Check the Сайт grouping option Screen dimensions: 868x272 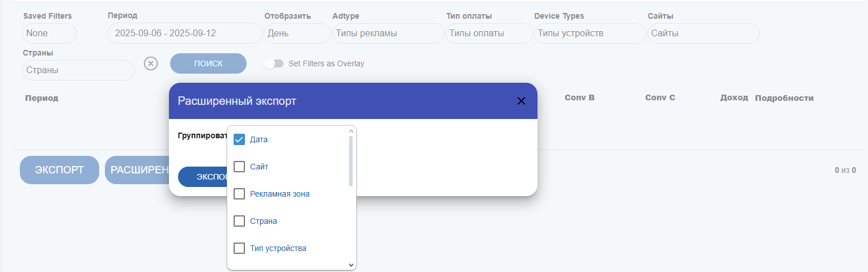tap(239, 167)
